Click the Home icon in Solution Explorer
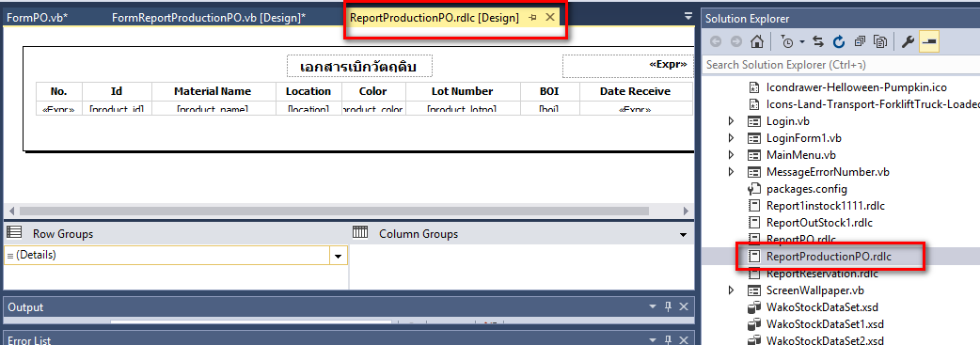 [x=757, y=42]
